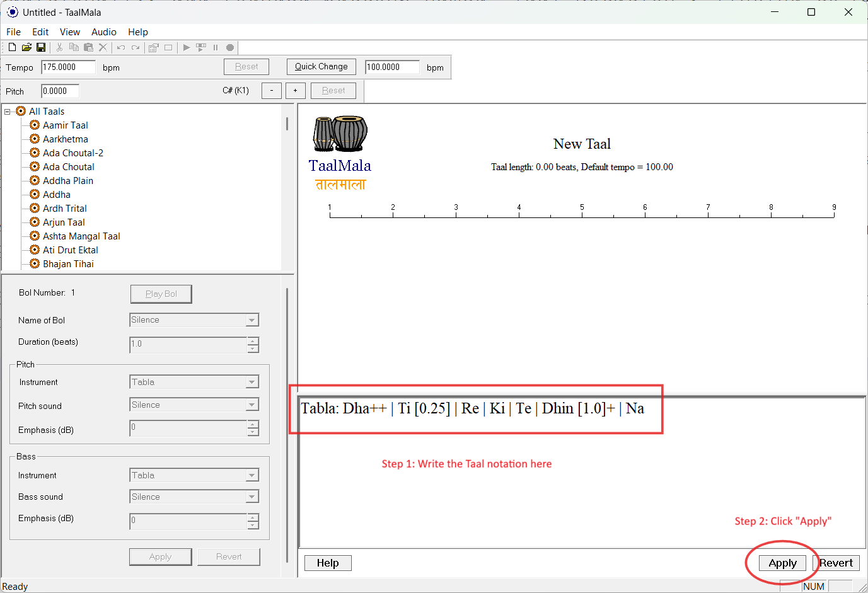Decrease Duration (beats) with the down arrow
Image resolution: width=868 pixels, height=593 pixels.
[x=253, y=348]
